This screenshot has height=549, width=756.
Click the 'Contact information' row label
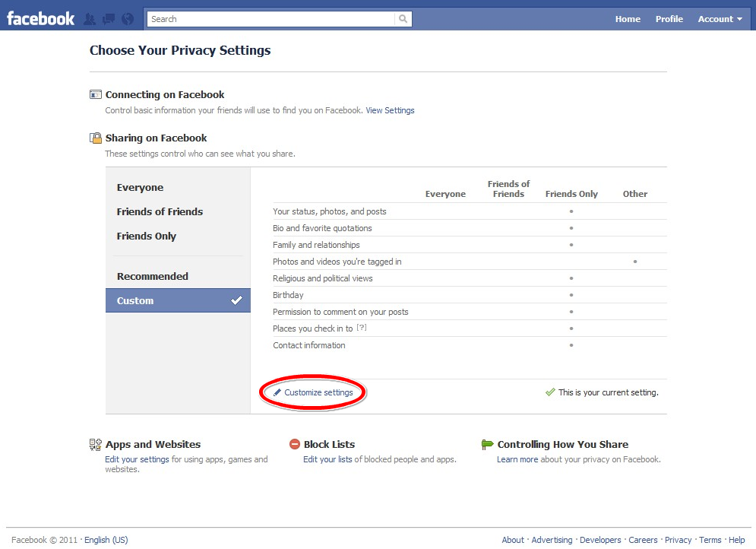tap(309, 345)
